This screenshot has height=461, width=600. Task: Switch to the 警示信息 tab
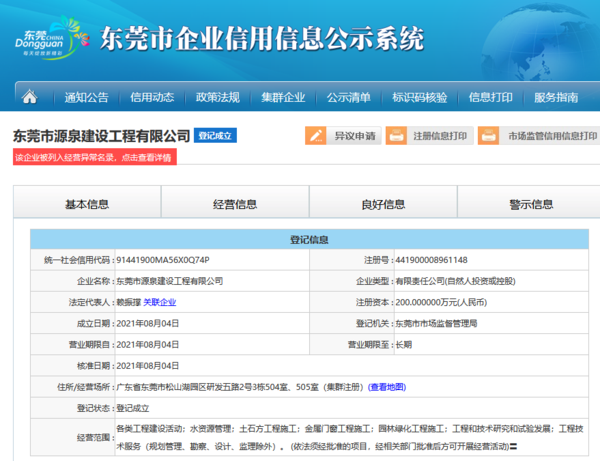tap(531, 202)
